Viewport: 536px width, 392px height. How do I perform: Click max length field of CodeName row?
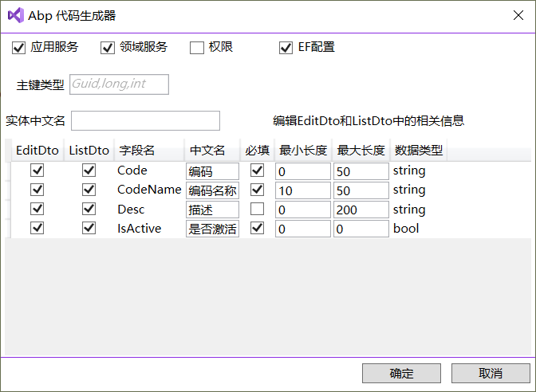pos(361,190)
